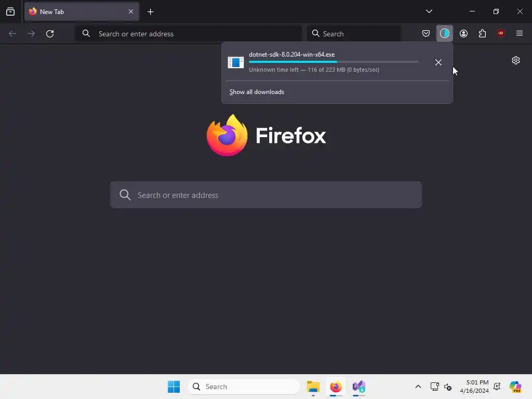Open new tab personalize gear icon
Image resolution: width=532 pixels, height=399 pixels.
tap(516, 60)
